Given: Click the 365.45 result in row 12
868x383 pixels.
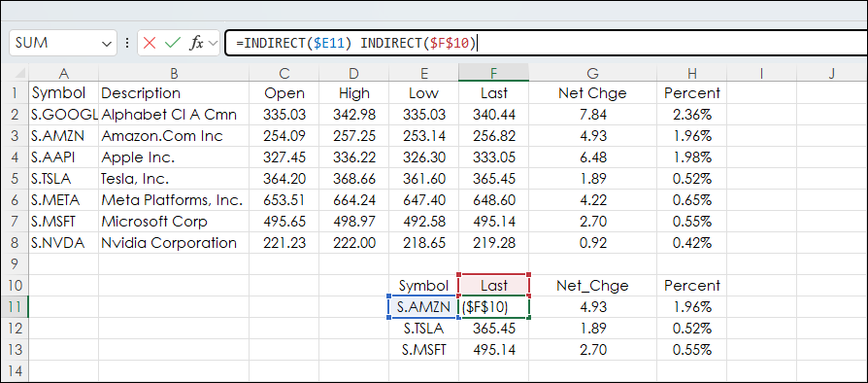Looking at the screenshot, I should click(494, 329).
